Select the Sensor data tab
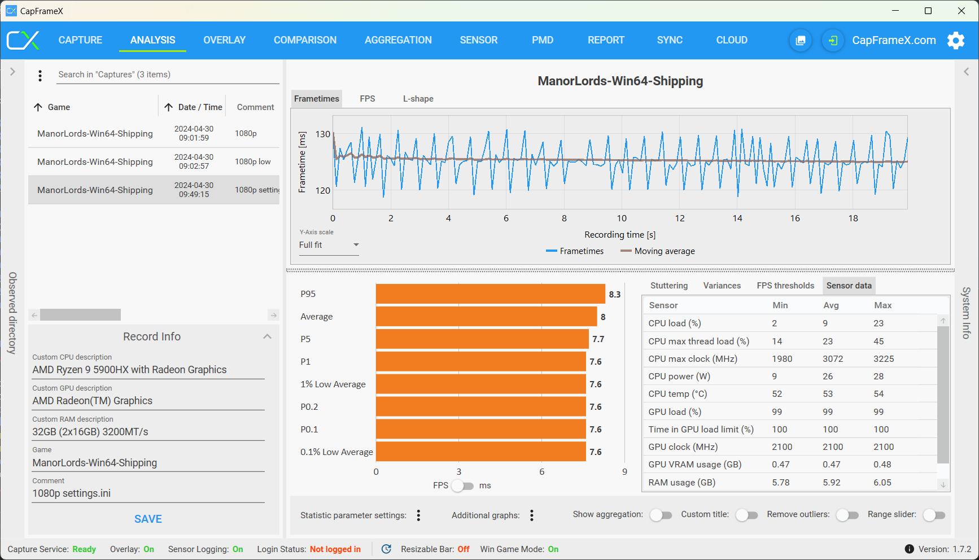Screen dimensions: 979x560 (x=849, y=286)
